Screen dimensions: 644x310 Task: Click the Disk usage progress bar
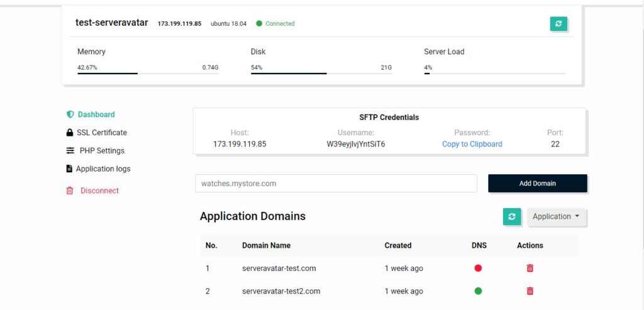(x=321, y=74)
